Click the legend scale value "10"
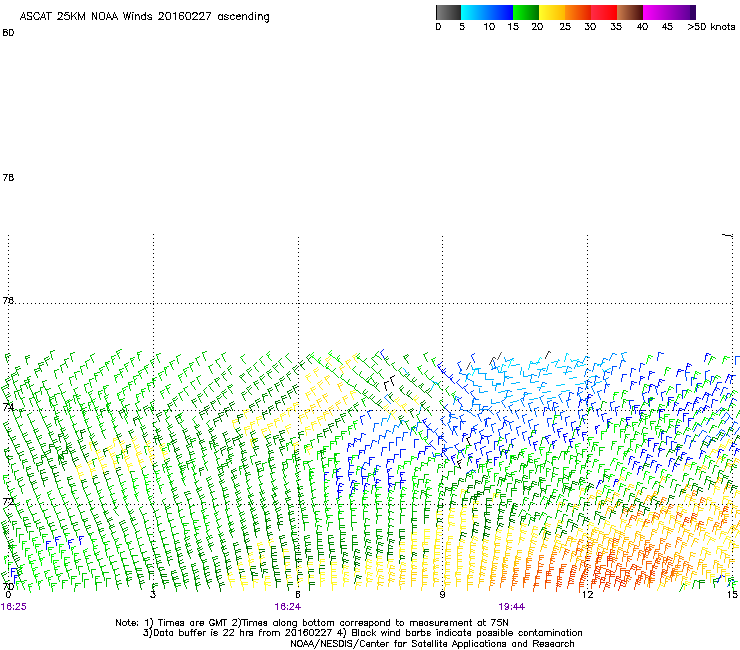 pos(489,27)
